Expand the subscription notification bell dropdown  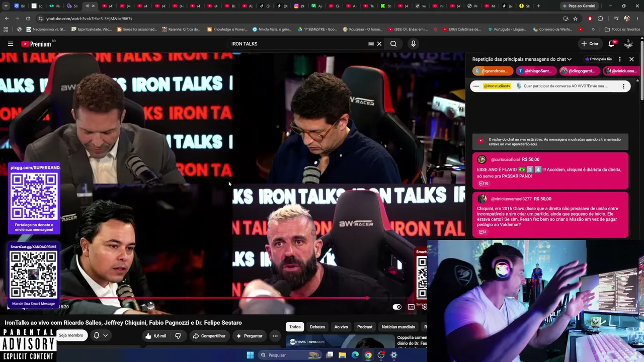101,335
